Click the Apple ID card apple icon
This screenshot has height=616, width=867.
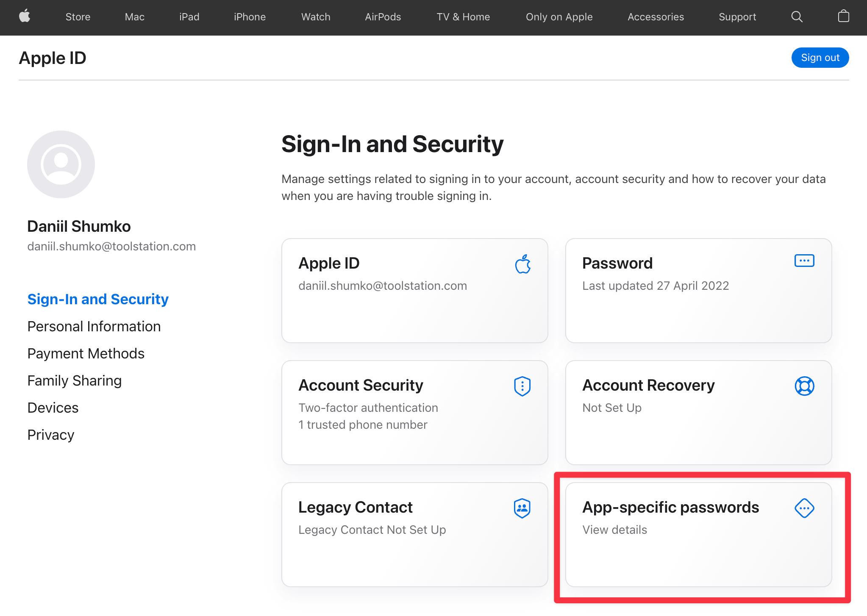[522, 264]
